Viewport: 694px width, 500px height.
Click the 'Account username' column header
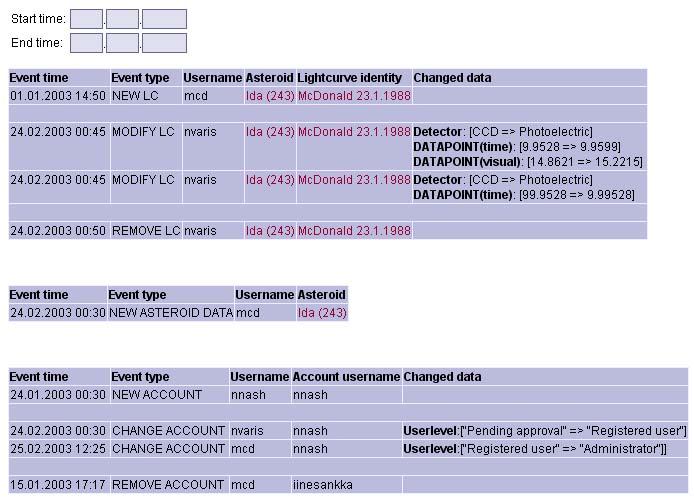pos(346,377)
